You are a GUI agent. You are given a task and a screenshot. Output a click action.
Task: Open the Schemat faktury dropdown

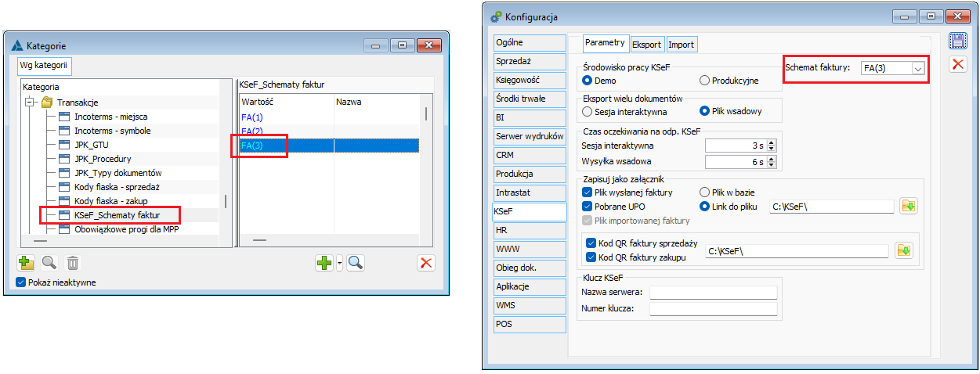pyautogui.click(x=917, y=69)
